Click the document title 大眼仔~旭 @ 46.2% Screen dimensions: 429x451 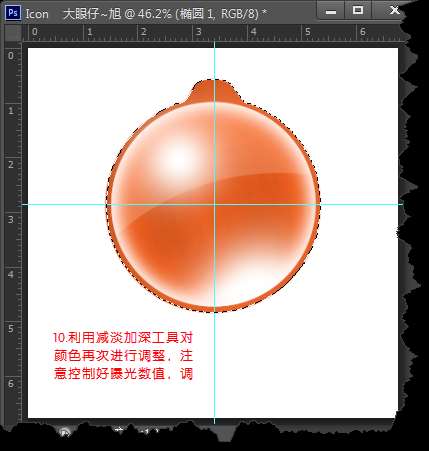[x=117, y=14]
